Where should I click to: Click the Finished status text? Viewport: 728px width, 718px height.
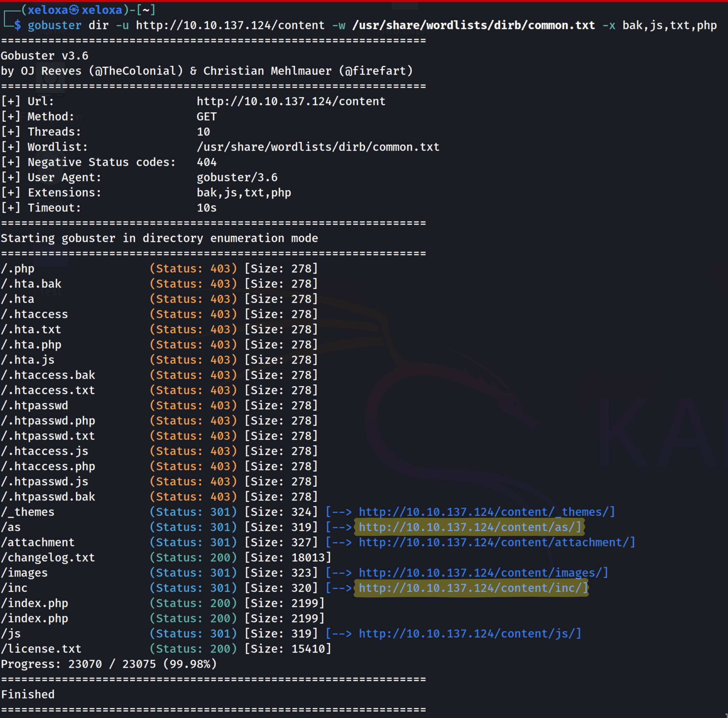click(x=28, y=694)
